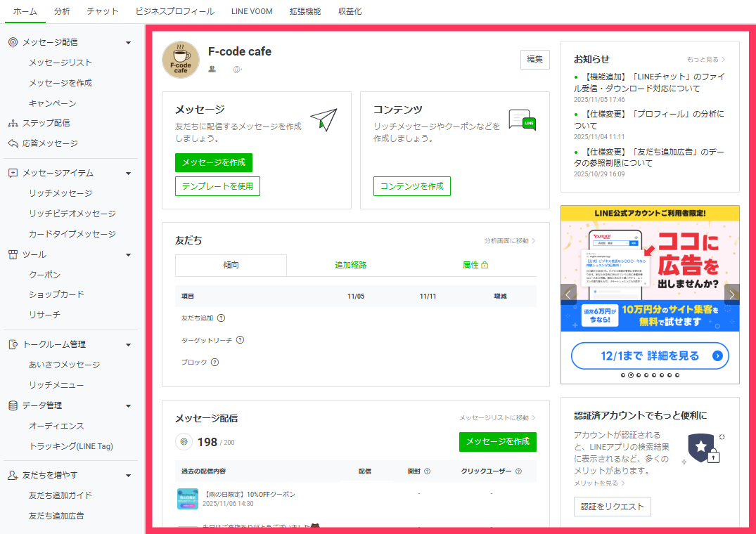
Task: Collapse the メッセージ配信 sidebar section
Action: 128,43
